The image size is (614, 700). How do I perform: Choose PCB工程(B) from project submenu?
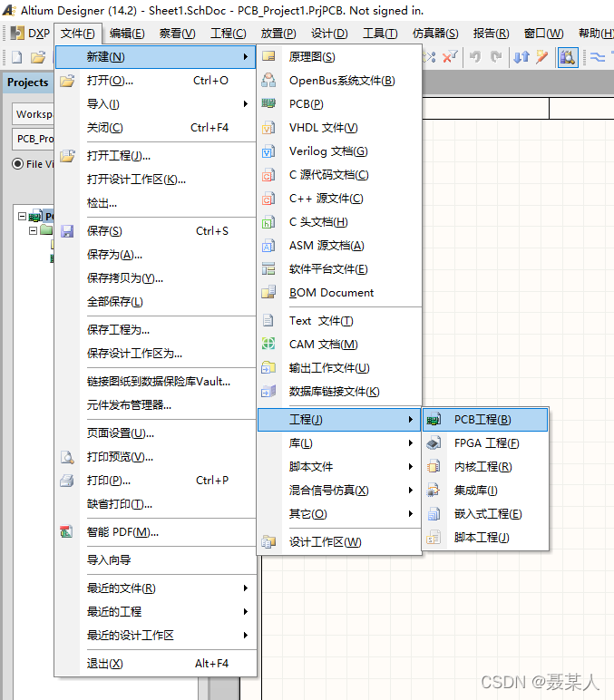point(485,420)
